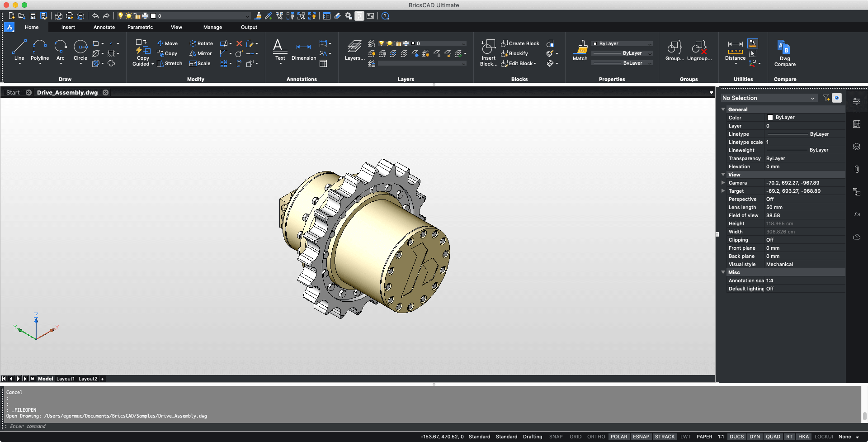Disable POLAR tracking in status bar
Screen dimensions: 868x442
(619, 436)
